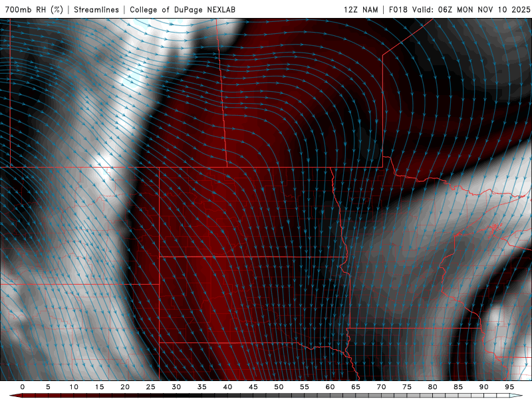Click the colorbar label '60'
Viewport: 532px width, 399px height.
point(330,387)
